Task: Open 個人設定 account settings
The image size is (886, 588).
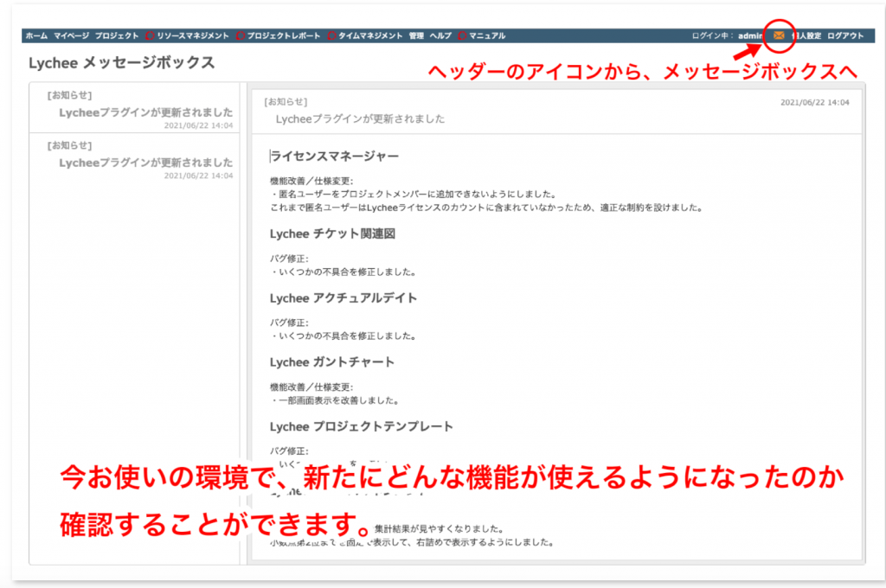Action: 807,35
